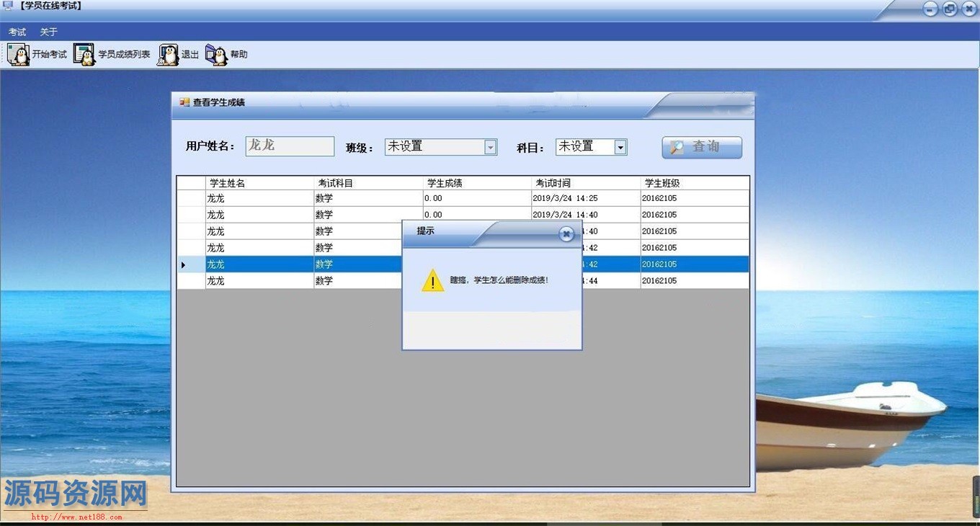
Task: Click the 用户姓名 input field
Action: click(290, 146)
